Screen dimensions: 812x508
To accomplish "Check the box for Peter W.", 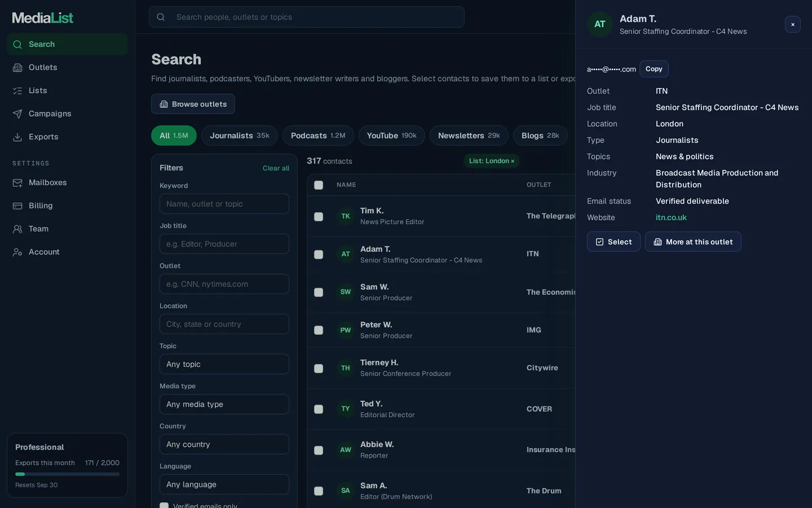I will [x=319, y=330].
